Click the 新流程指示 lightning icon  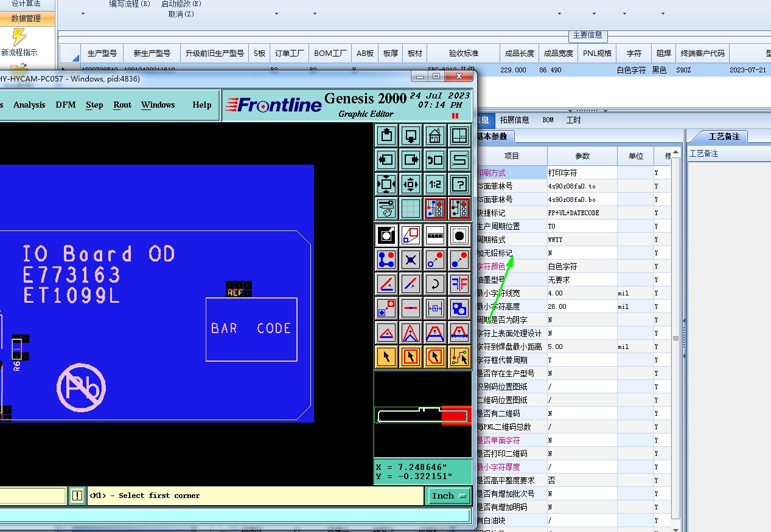click(19, 36)
